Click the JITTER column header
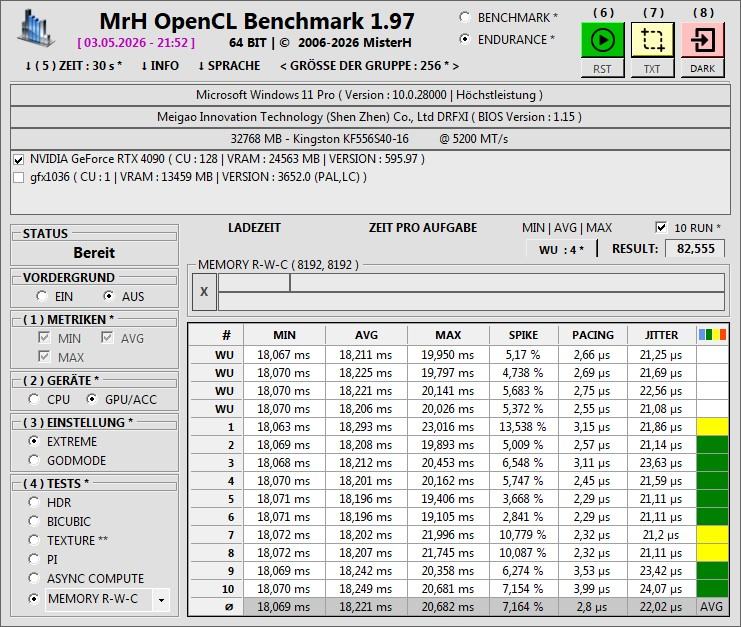The image size is (741, 627). point(661,335)
